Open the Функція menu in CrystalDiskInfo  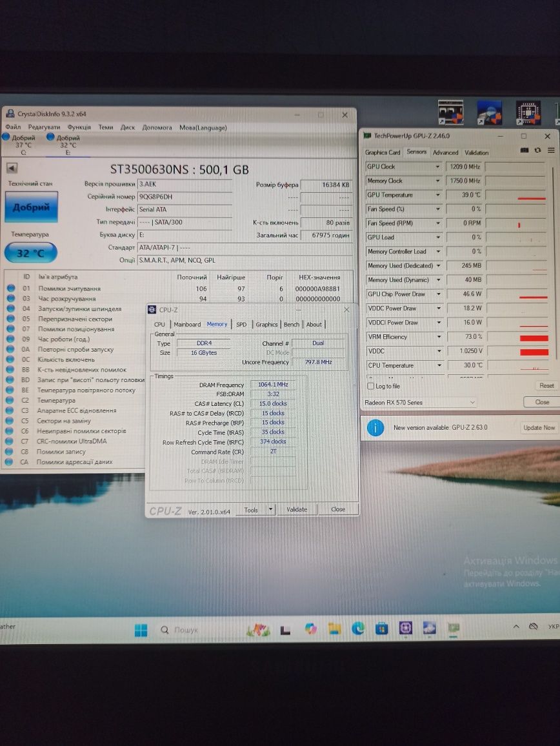(79, 127)
